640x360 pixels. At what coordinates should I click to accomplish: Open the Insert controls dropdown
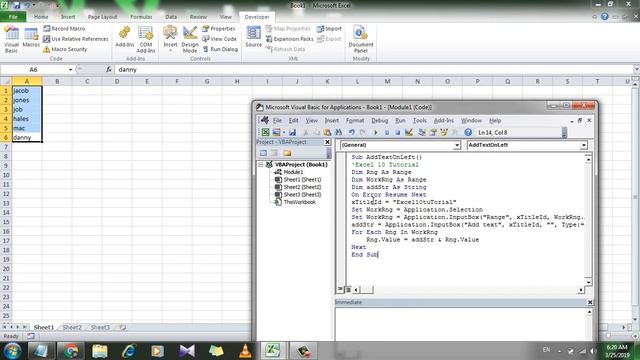[x=170, y=39]
